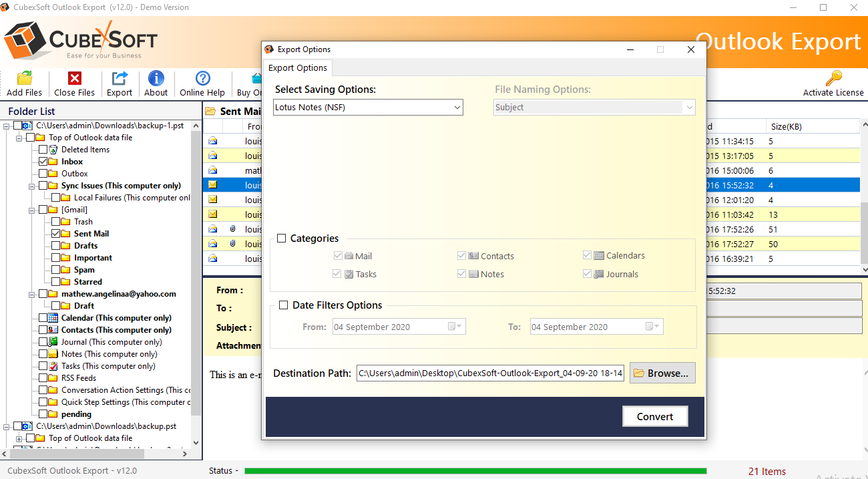Click the Destination Path text field

490,373
